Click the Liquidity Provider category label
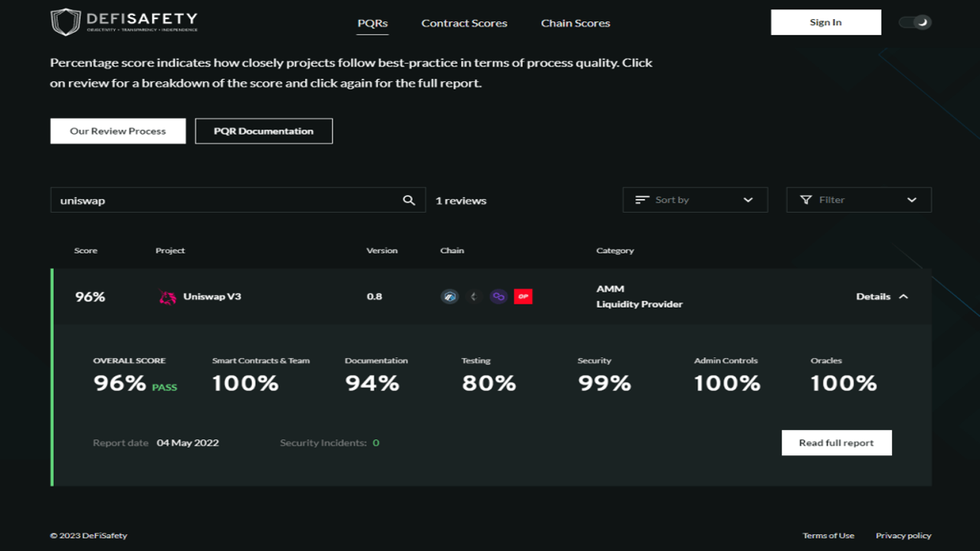Viewport: 980px width, 551px height. click(639, 304)
